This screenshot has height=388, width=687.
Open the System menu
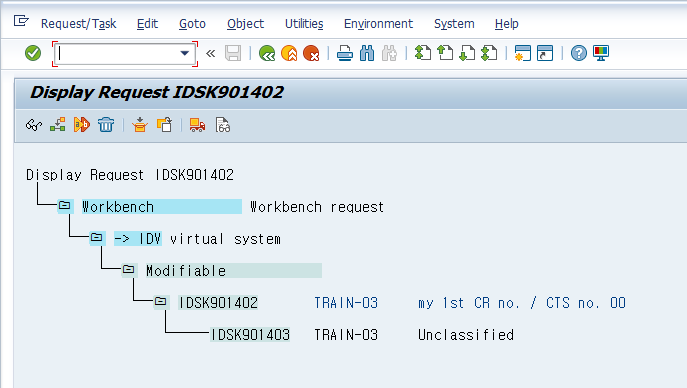(454, 24)
